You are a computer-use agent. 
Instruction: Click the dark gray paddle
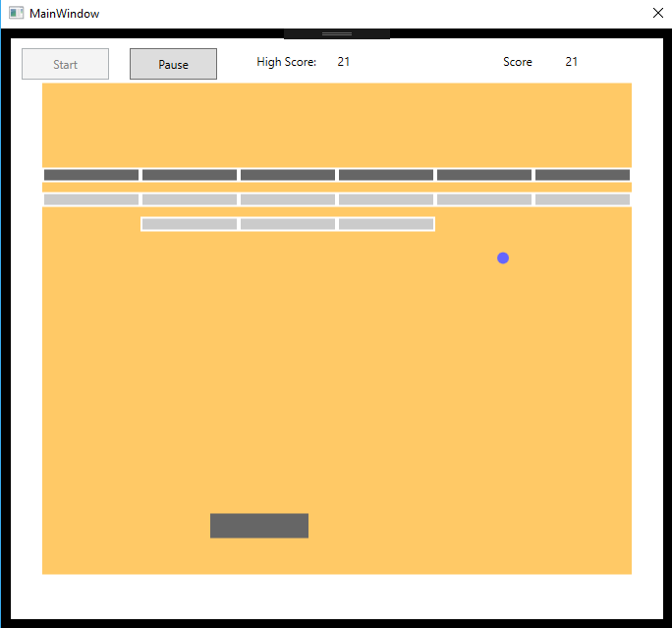coord(259,526)
